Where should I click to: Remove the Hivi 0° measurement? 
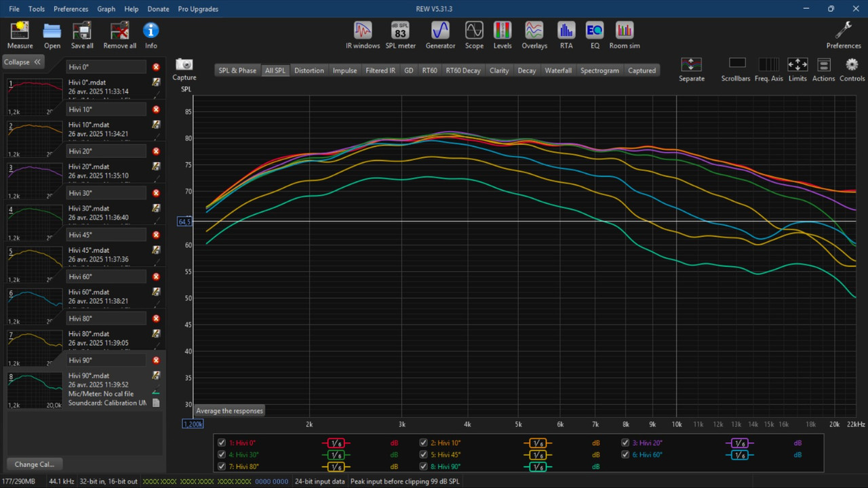pos(156,67)
